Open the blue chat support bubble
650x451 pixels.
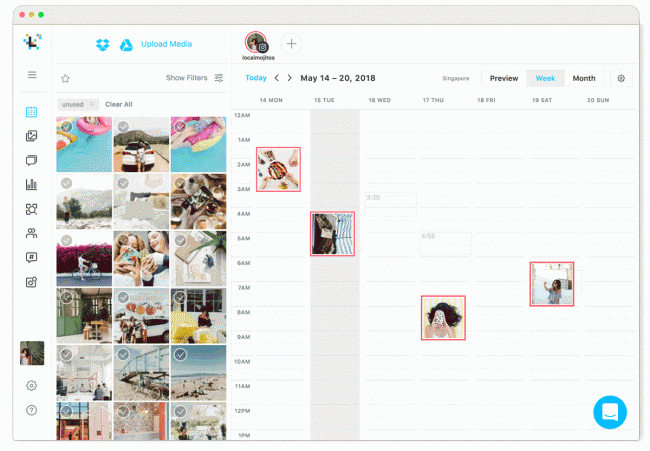pyautogui.click(x=609, y=412)
